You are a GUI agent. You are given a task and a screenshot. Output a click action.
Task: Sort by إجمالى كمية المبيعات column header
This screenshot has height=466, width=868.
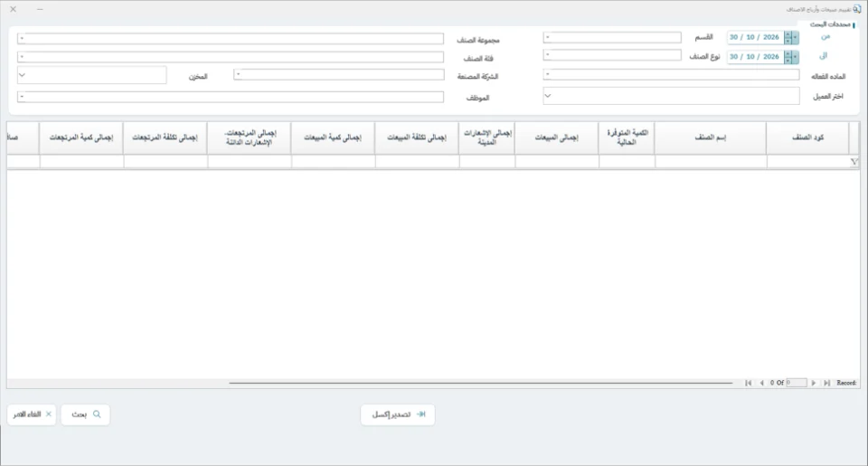333,138
